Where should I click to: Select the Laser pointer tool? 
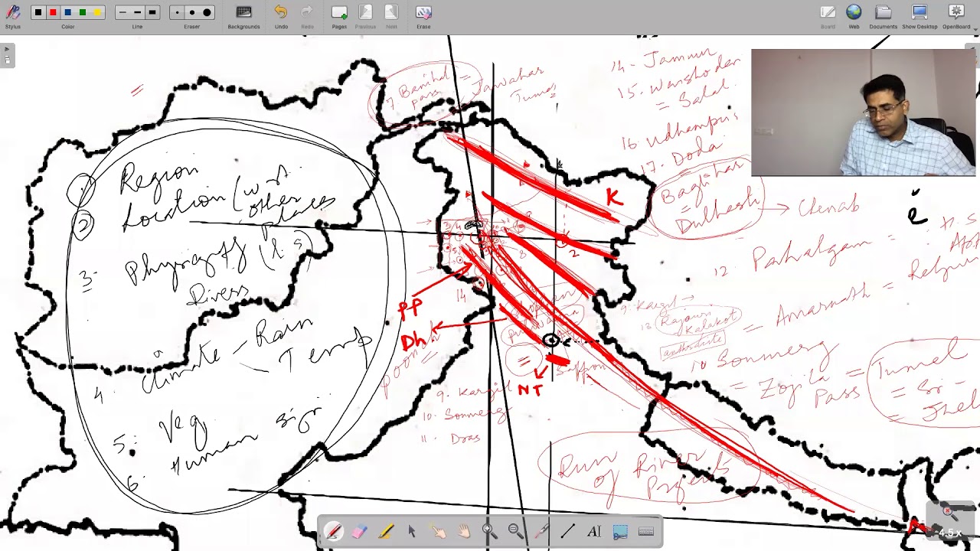(541, 531)
